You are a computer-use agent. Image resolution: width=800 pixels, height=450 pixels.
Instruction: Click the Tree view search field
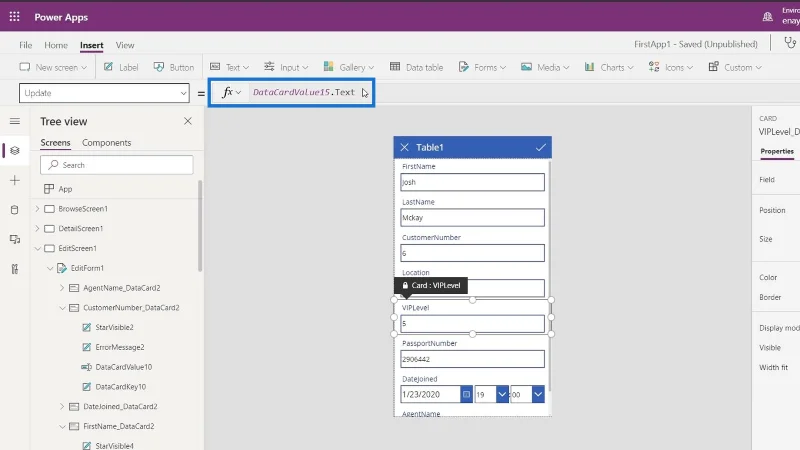coord(117,165)
